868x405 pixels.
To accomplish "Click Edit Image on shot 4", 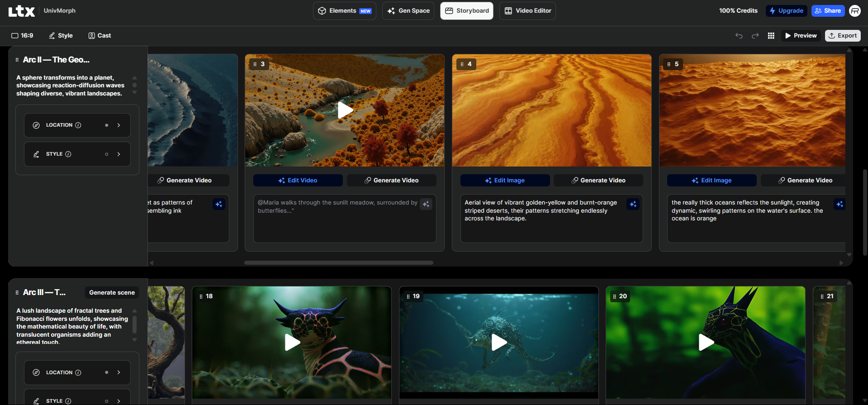I will tap(505, 180).
